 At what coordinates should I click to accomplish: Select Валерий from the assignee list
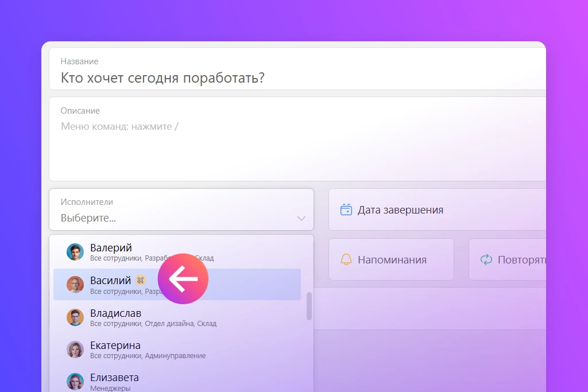pos(177,252)
